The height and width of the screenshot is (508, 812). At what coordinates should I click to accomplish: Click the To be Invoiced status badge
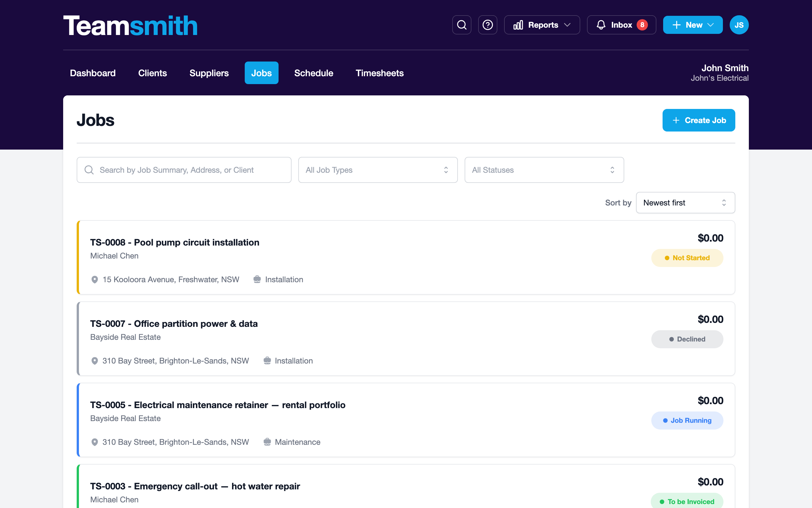687,501
